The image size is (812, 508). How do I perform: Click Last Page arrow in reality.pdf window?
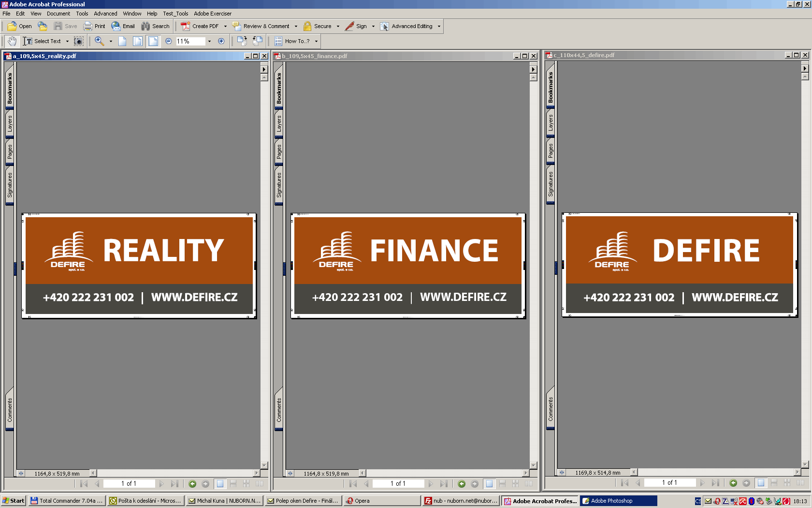tap(174, 484)
